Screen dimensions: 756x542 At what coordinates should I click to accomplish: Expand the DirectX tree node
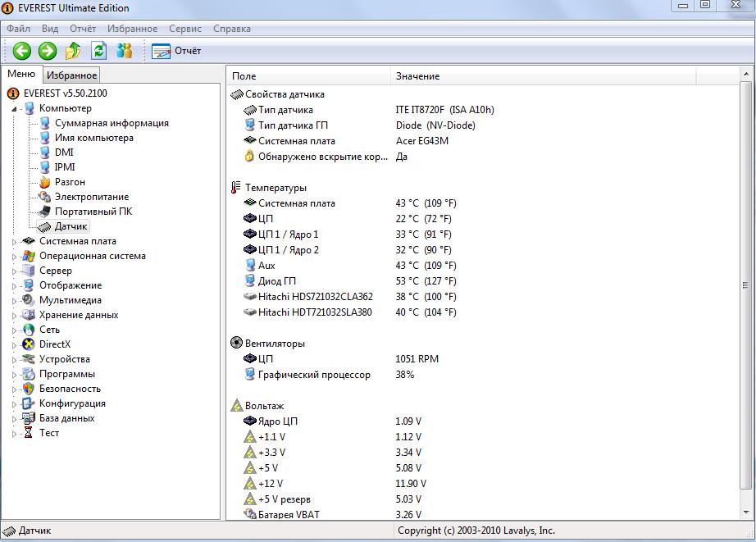point(14,345)
